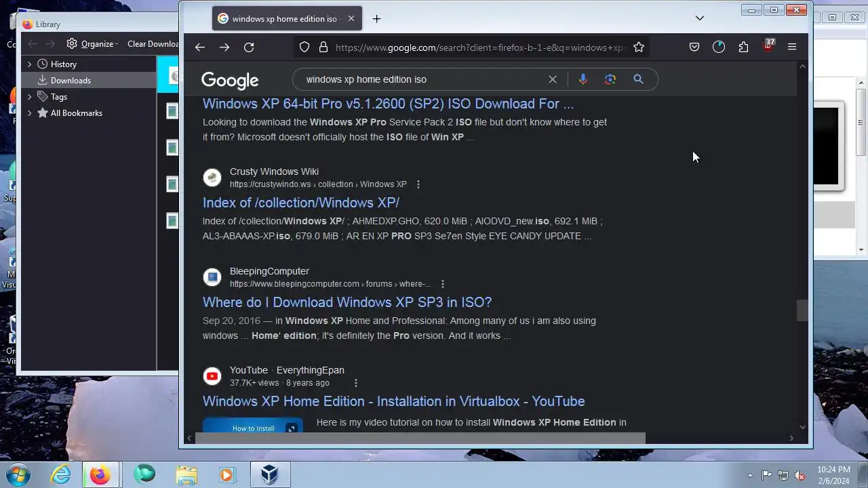
Task: Bookmark this page with star icon
Action: (638, 47)
